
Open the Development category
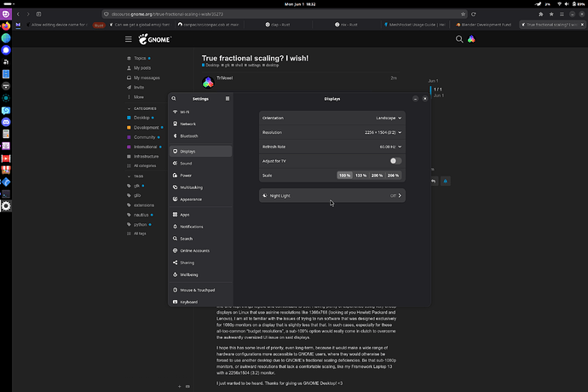pyautogui.click(x=146, y=127)
